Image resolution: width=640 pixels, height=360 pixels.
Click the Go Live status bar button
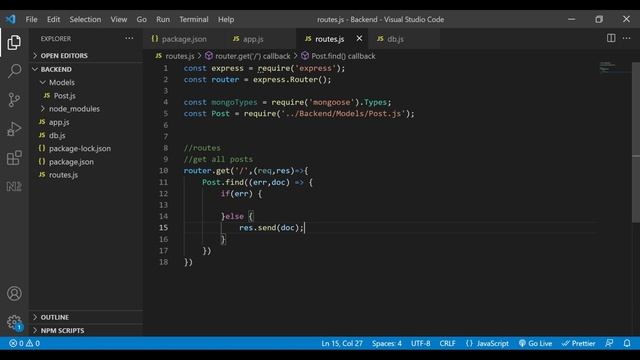(x=535, y=343)
